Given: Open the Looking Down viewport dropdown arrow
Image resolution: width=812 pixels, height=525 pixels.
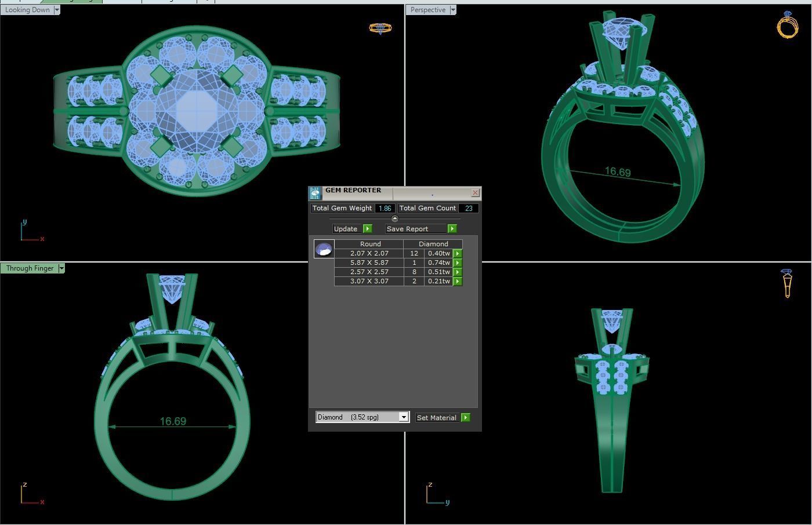Looking at the screenshot, I should click(56, 10).
